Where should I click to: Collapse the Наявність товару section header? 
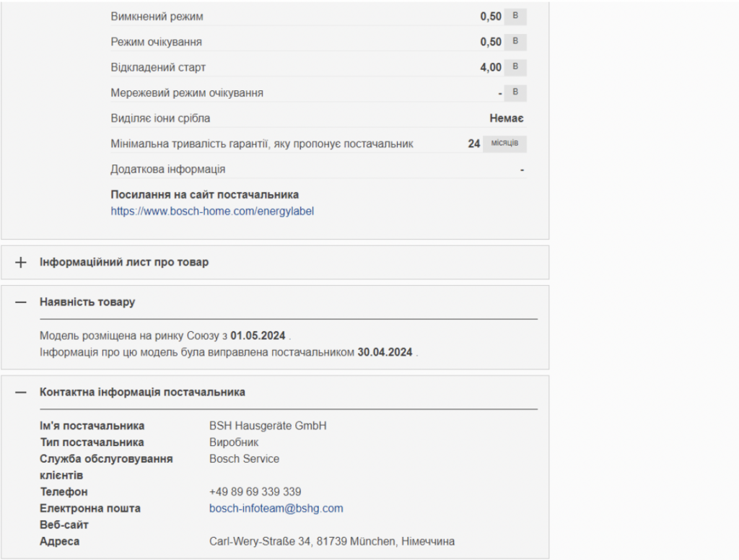[87, 302]
